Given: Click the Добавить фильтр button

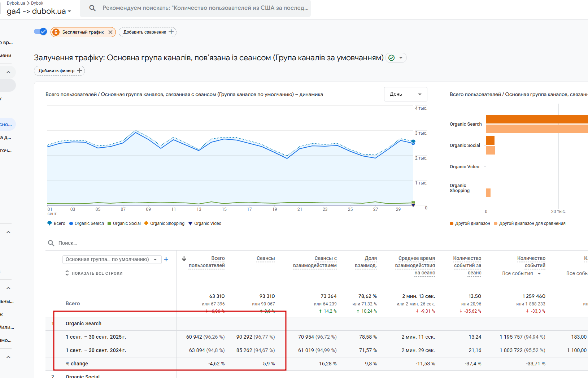Looking at the screenshot, I should 60,71.
